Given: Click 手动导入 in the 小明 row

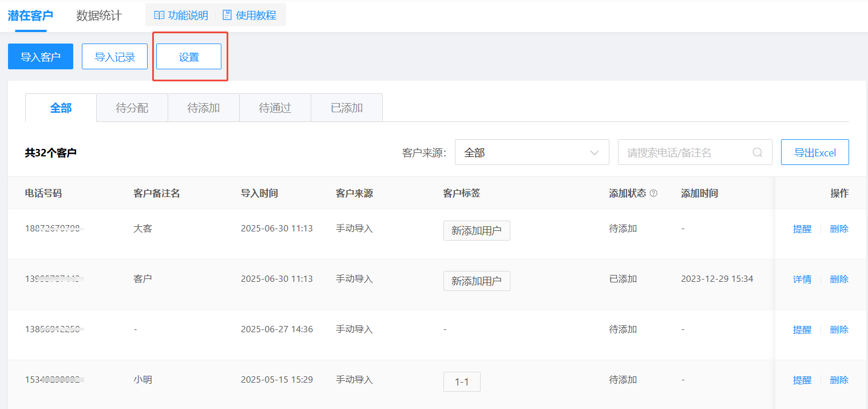Looking at the screenshot, I should coord(354,380).
